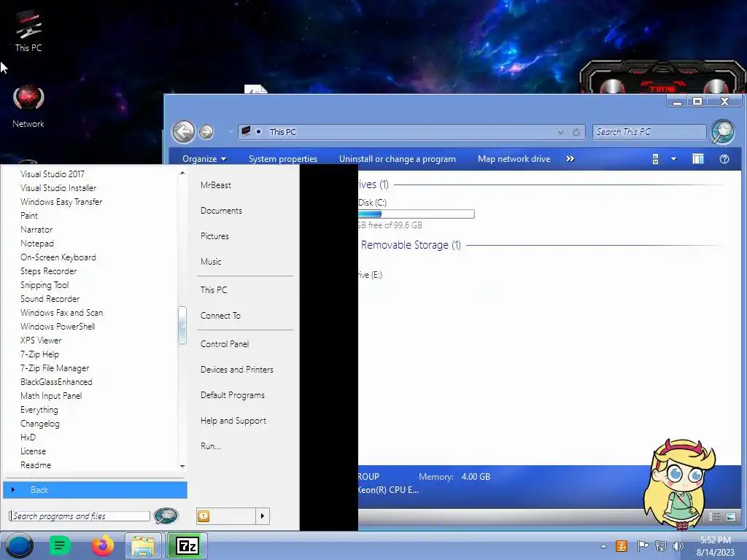Open Help and Support
This screenshot has width=747, height=560.
233,421
